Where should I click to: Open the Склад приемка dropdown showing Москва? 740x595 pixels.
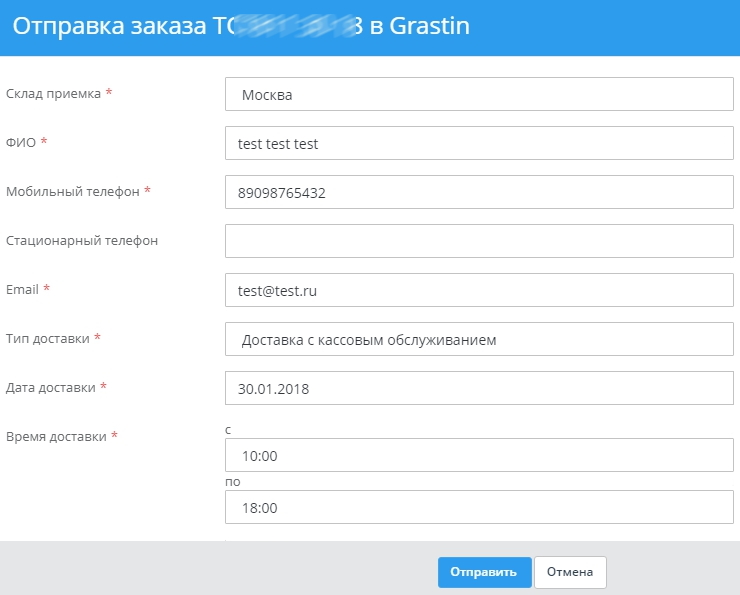click(479, 95)
